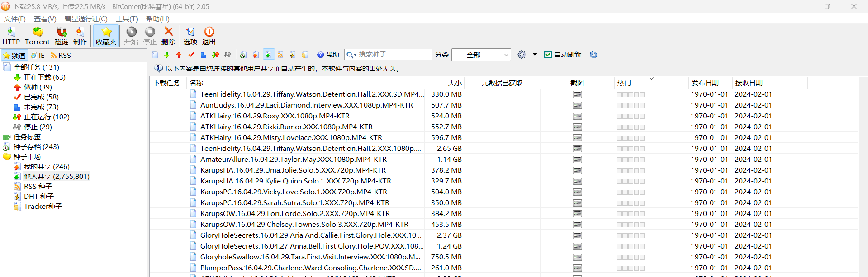Select 正在运行 (102) in the tree
The height and width of the screenshot is (277, 868).
(47, 117)
